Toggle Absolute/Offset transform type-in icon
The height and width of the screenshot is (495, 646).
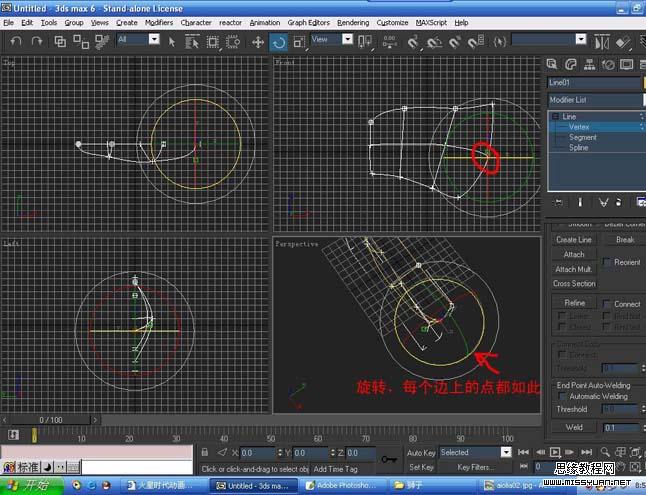[222, 453]
